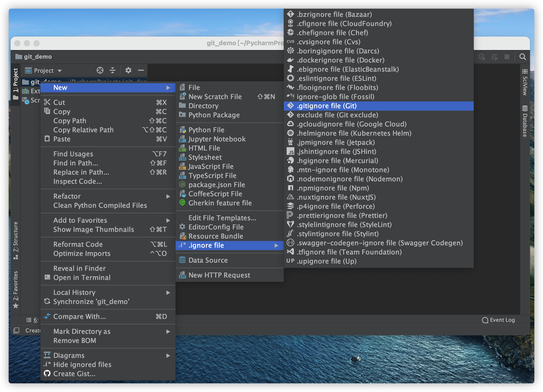Expand the Refactor submenu arrow

(168, 196)
